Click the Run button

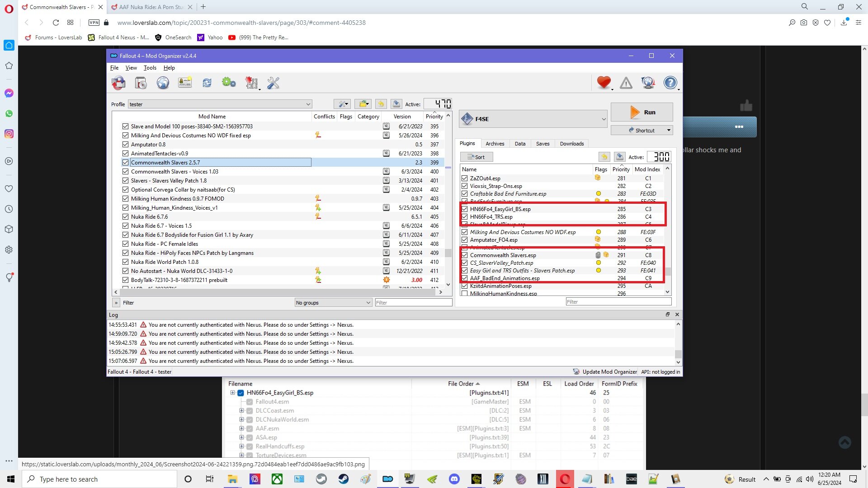[x=642, y=112]
